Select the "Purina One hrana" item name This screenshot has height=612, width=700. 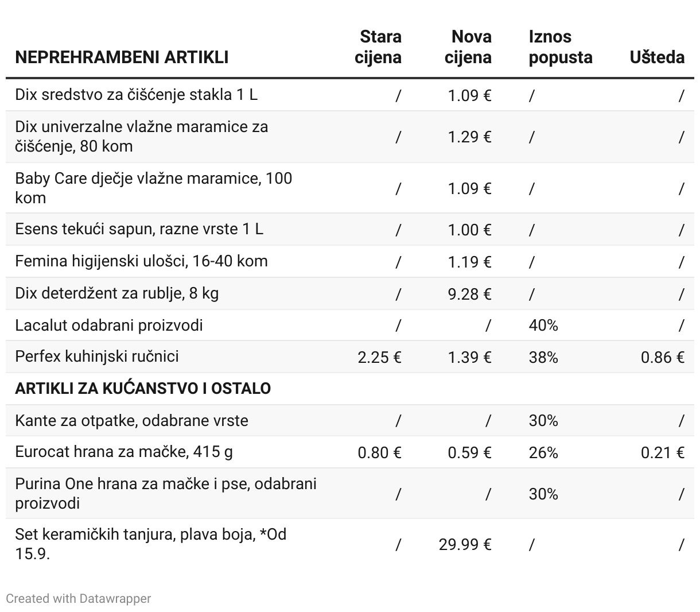166,493
